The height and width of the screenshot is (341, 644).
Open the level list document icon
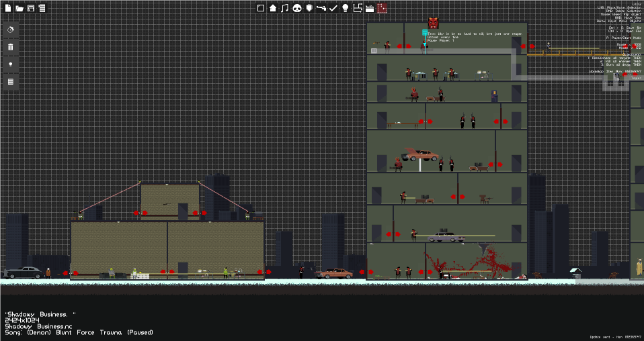click(x=42, y=8)
